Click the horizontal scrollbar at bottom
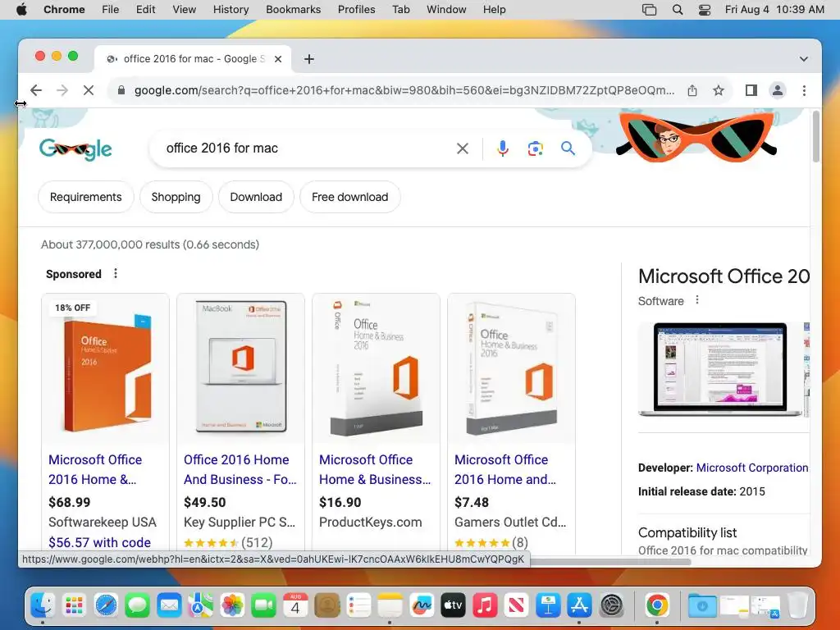The image size is (840, 630). click(x=610, y=562)
